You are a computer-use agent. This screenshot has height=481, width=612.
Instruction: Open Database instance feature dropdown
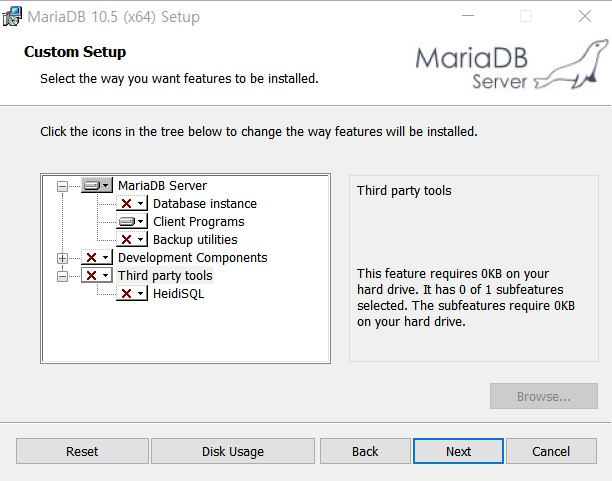coord(132,203)
